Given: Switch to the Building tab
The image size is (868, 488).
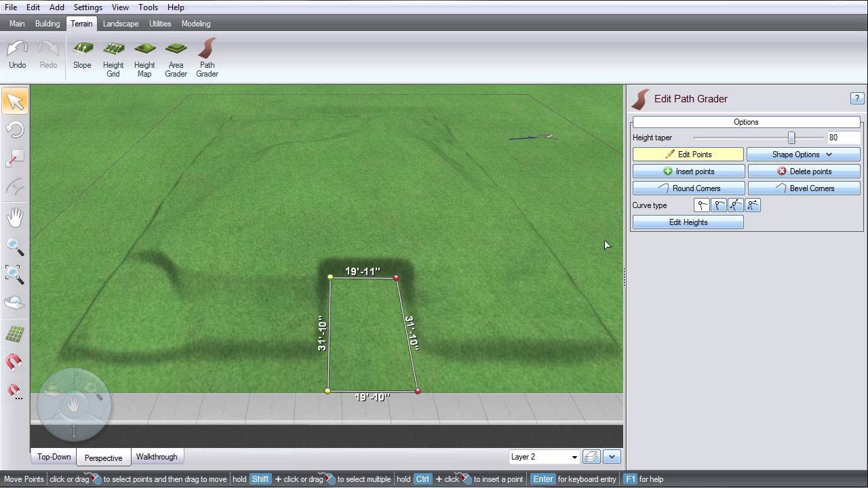Looking at the screenshot, I should pos(47,24).
